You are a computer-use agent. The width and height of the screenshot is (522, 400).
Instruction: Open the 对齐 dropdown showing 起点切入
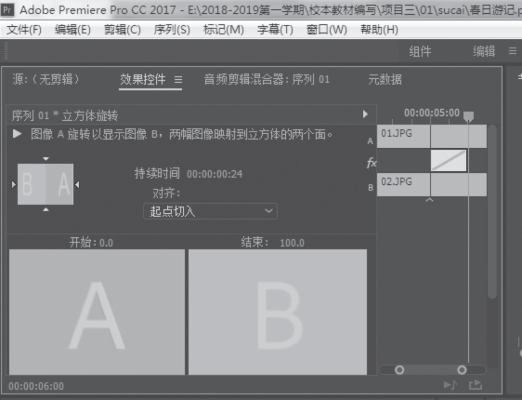point(210,211)
